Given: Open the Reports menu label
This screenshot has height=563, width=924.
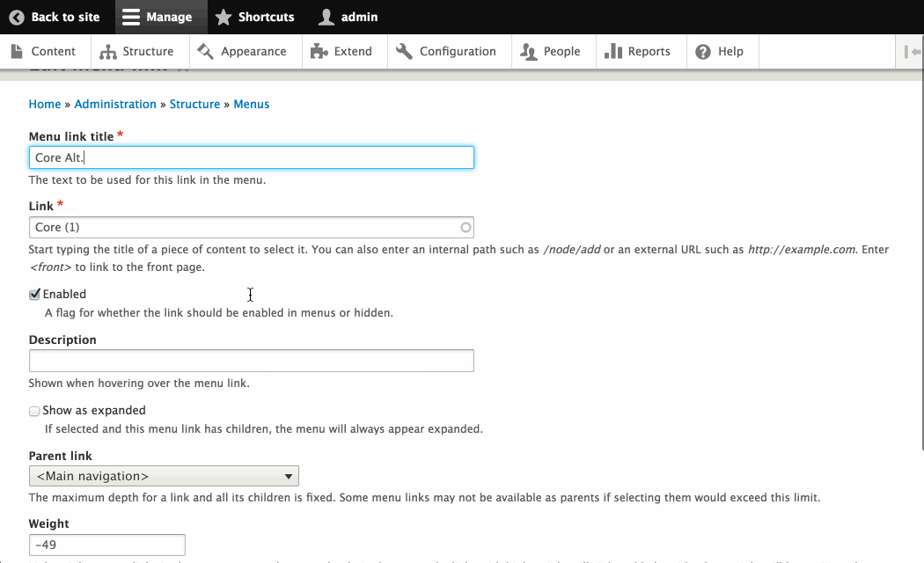Looking at the screenshot, I should pyautogui.click(x=649, y=51).
